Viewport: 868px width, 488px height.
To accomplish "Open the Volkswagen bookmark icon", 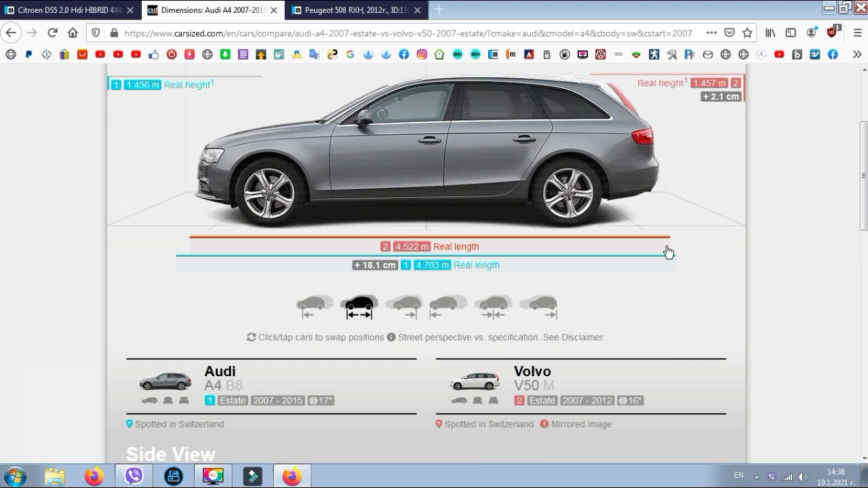I will 601,54.
